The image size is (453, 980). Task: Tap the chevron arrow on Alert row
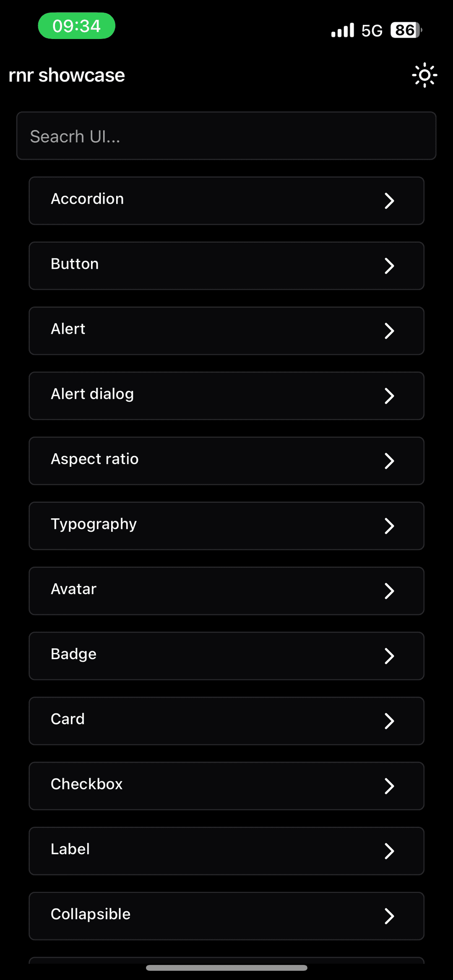point(389,331)
